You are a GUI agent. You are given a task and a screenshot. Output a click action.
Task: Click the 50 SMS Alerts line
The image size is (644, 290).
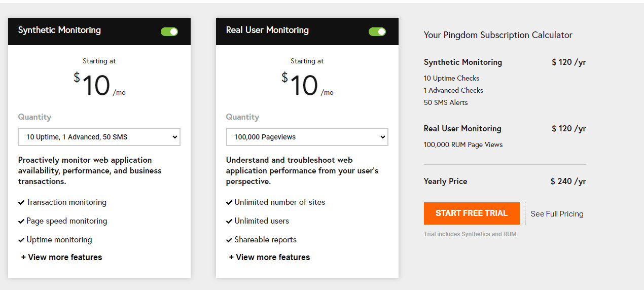click(446, 102)
